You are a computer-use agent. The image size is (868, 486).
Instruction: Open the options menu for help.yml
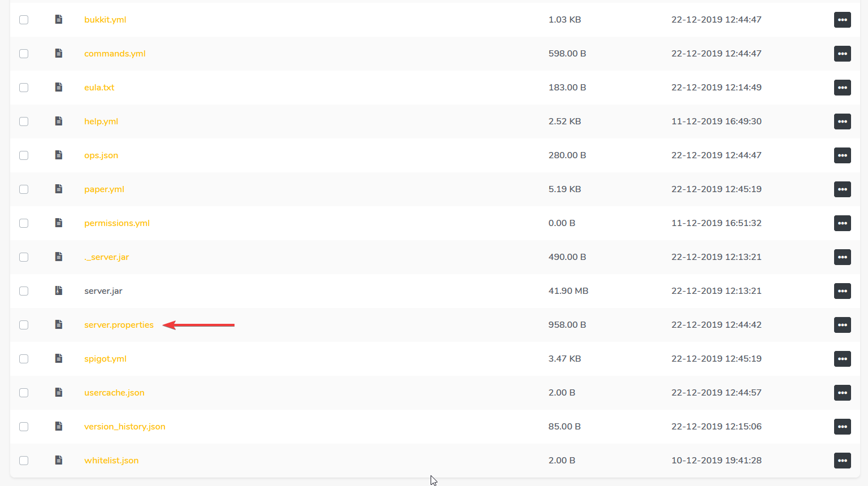842,121
